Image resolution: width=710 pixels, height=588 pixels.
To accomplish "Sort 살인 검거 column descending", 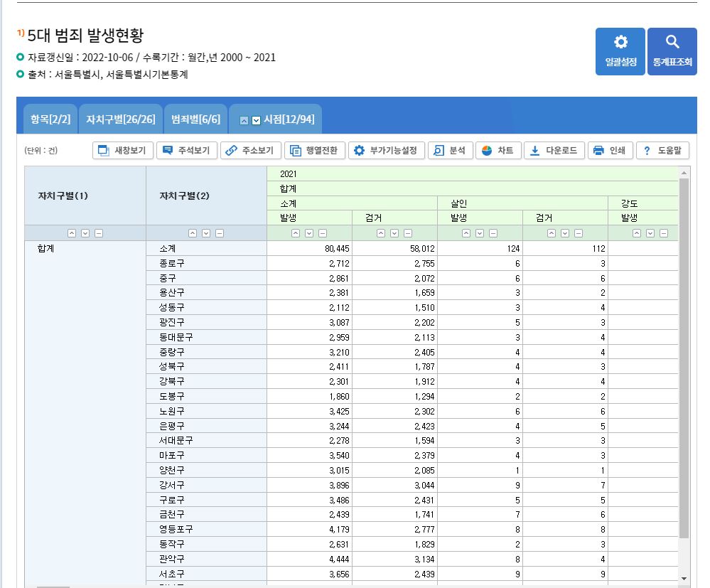I will (564, 233).
